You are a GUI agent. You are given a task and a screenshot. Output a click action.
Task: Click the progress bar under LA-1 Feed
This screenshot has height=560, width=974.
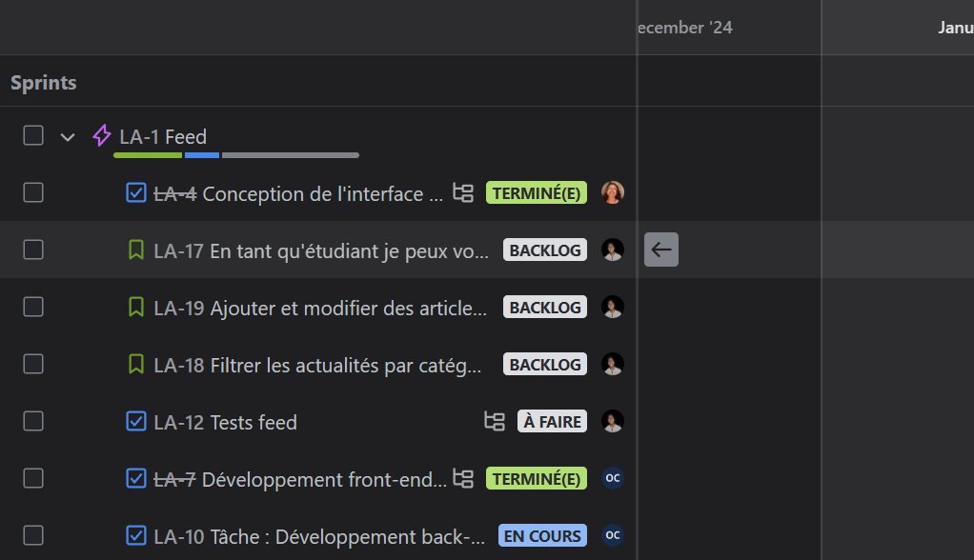point(235,155)
